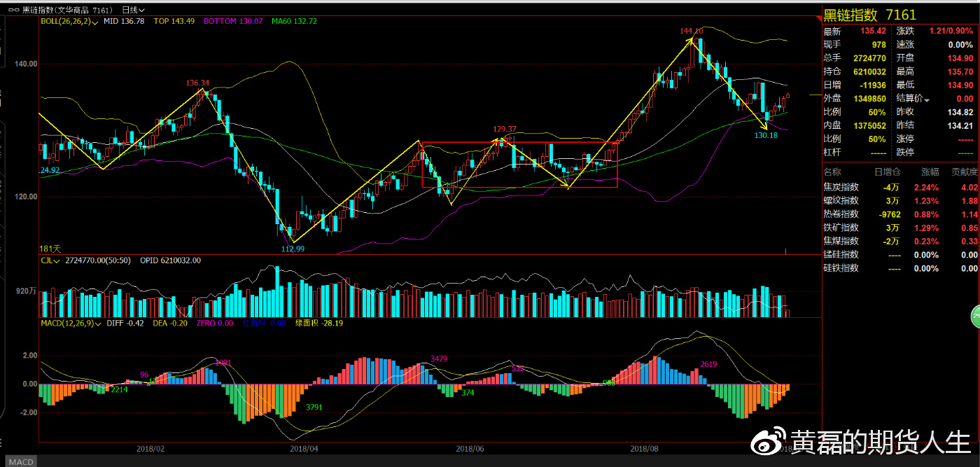The height and width of the screenshot is (467, 980).
Task: Click the 日增仓 column header
Action: click(887, 172)
